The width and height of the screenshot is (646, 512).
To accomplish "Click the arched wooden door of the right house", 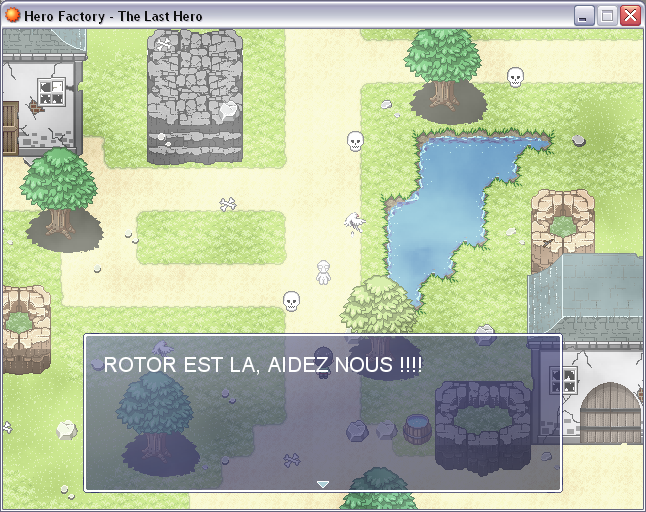I will click(611, 413).
